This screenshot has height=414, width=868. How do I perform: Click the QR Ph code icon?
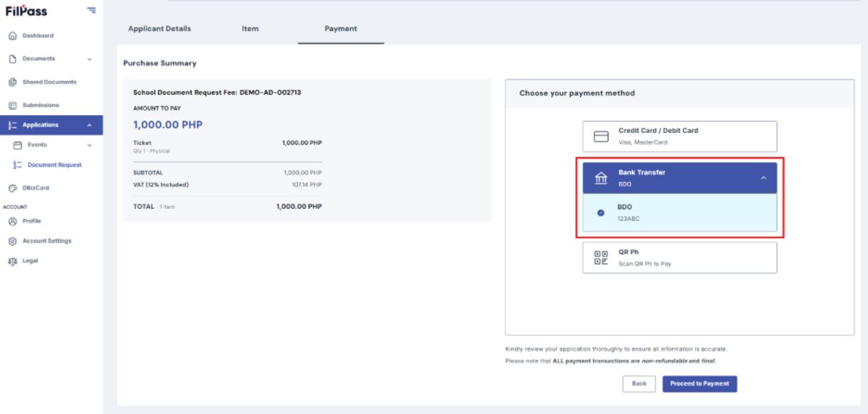601,257
